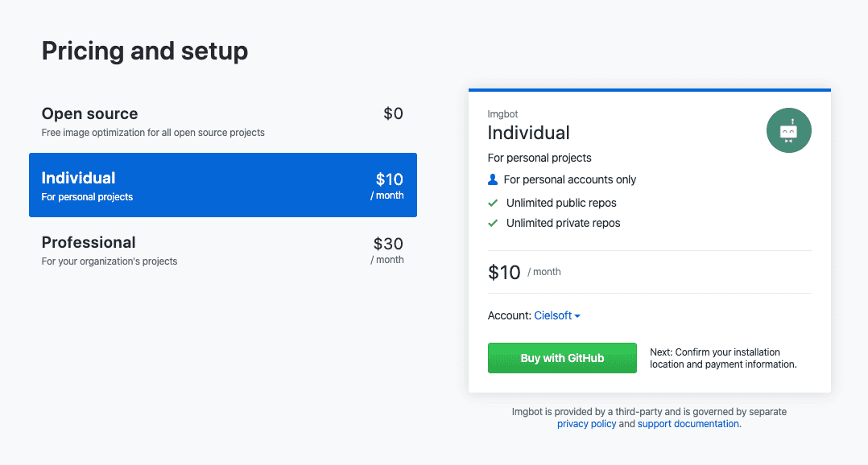Select the Professional pricing plan
The width and height of the screenshot is (868, 465).
pyautogui.click(x=222, y=249)
